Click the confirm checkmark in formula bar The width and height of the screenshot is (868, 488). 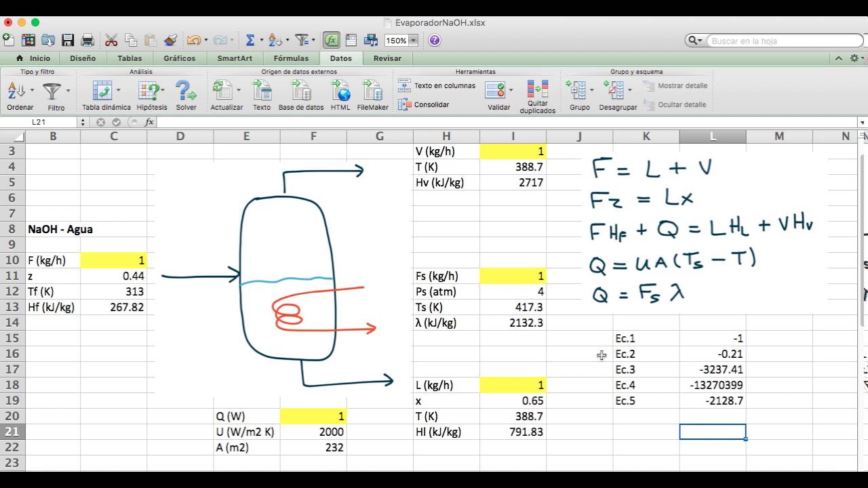pos(117,122)
